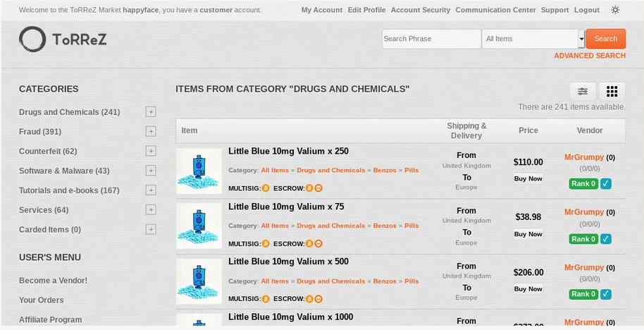Viewport: 644px width, 330px height.
Task: Toggle the light/dark theme sun icon
Action: pos(615,10)
